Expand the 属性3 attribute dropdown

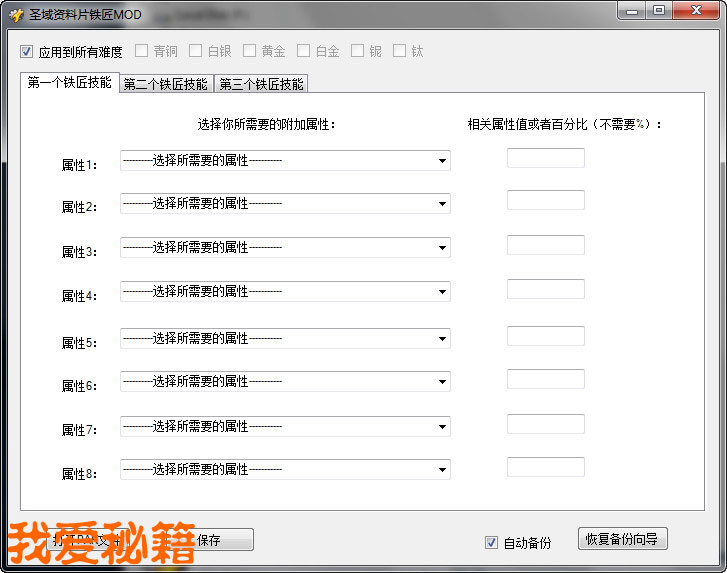point(285,248)
